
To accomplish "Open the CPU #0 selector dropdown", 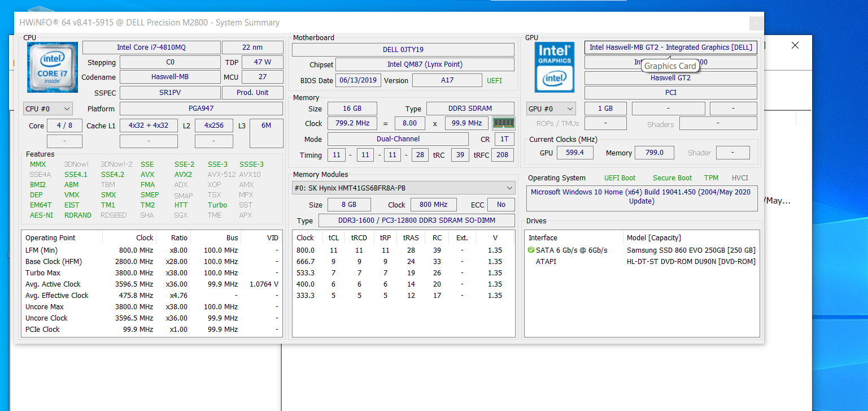I will 48,109.
